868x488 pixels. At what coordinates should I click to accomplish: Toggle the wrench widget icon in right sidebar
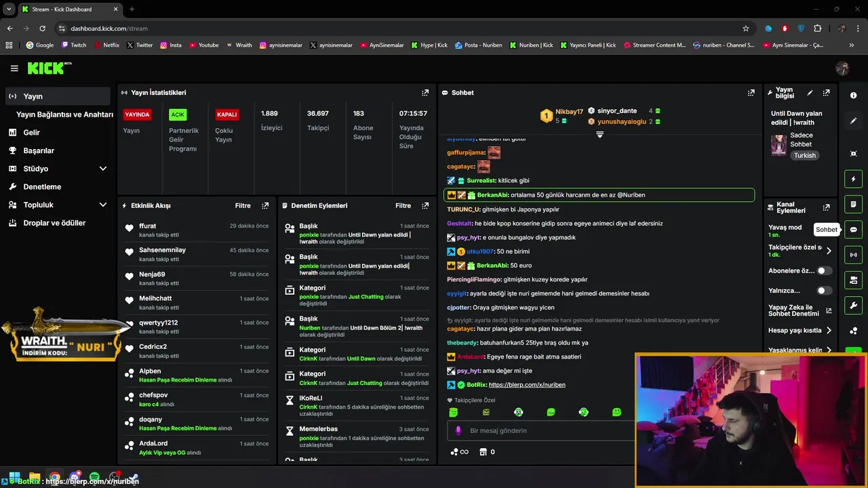[853, 305]
